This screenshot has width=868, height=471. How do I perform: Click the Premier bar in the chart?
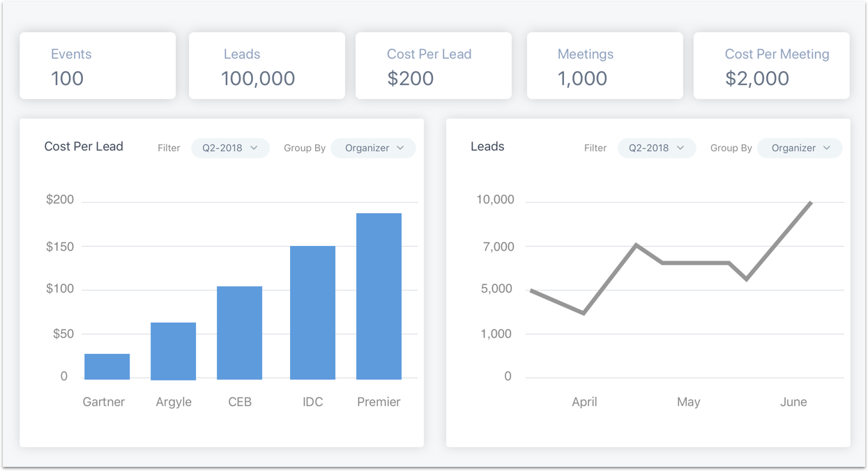(379, 296)
